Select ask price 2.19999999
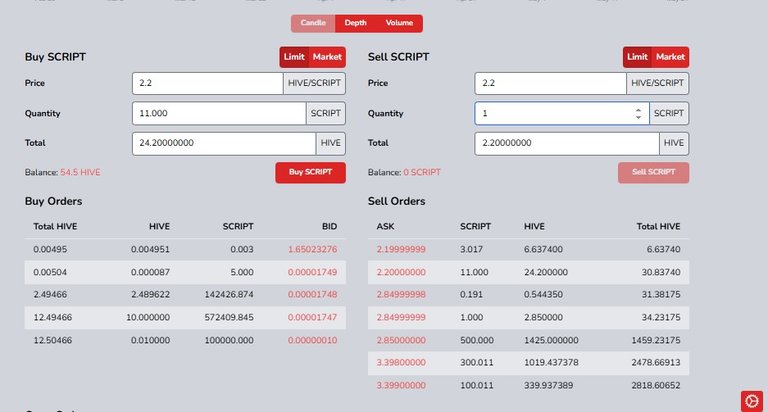The height and width of the screenshot is (412, 768). coord(401,249)
